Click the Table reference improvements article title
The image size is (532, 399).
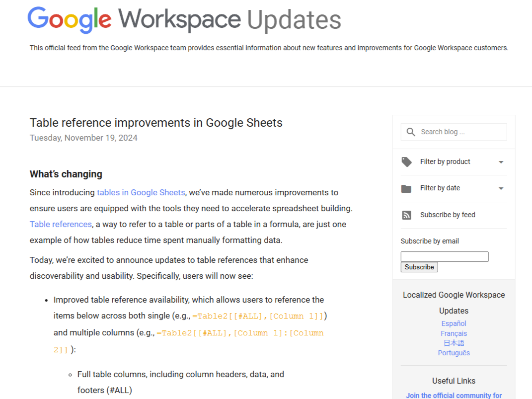click(156, 123)
